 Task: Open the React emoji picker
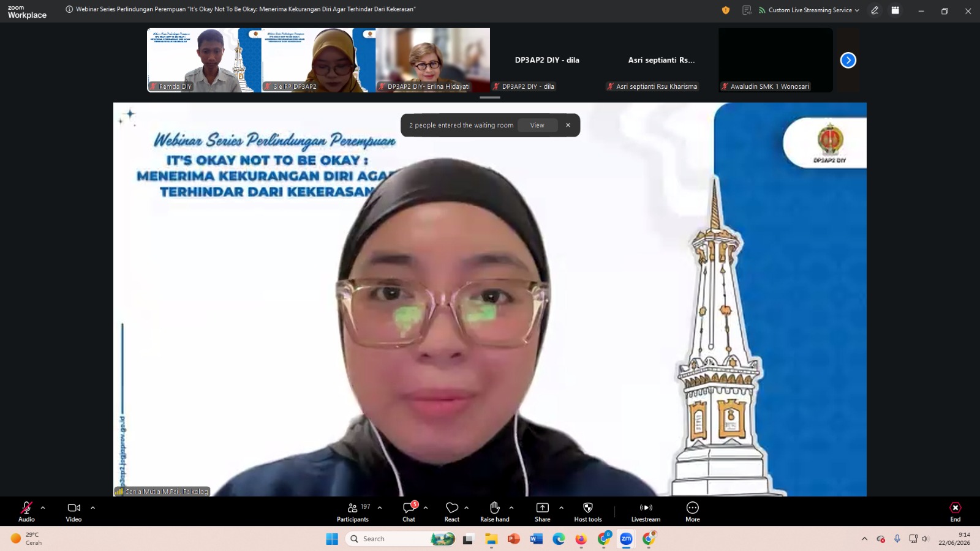click(452, 512)
